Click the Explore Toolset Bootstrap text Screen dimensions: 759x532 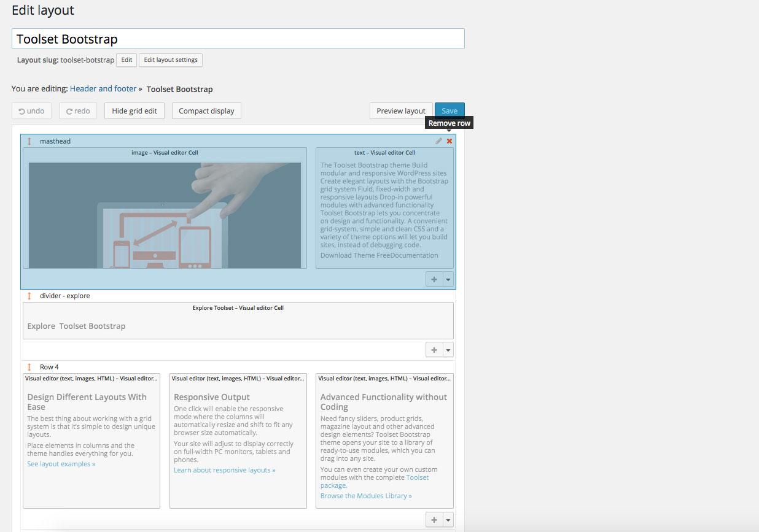(x=76, y=326)
